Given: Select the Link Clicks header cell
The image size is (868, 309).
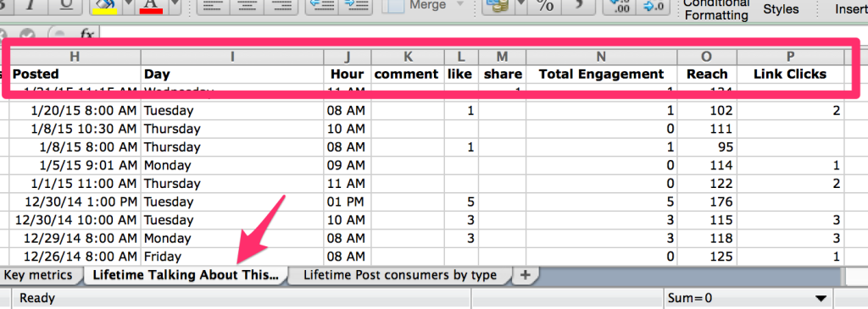Looking at the screenshot, I should click(791, 74).
